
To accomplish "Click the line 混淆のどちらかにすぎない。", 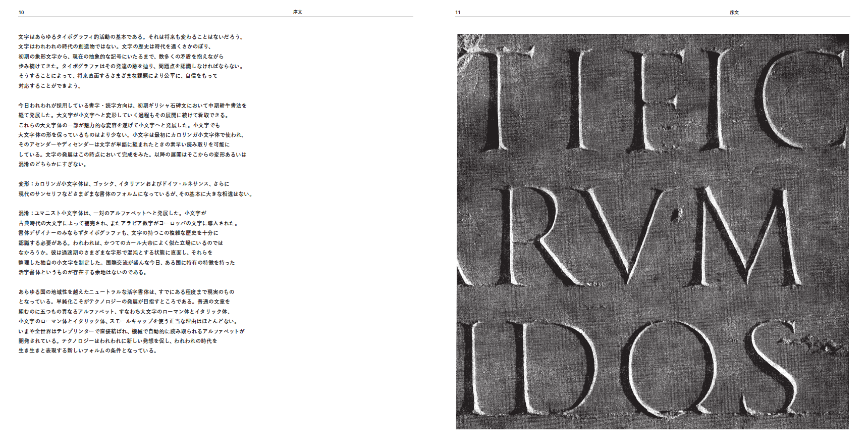I will [52, 164].
